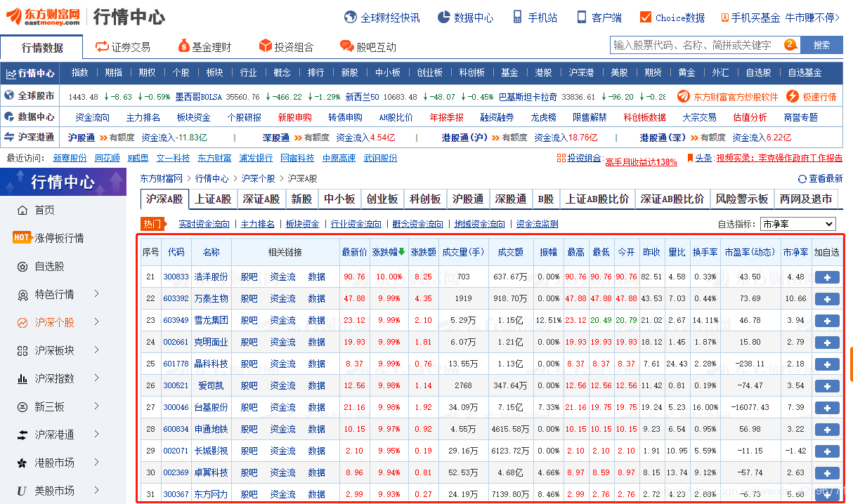This screenshot has height=504, width=853.
Task: Click 最新价 column header
Action: tap(354, 252)
